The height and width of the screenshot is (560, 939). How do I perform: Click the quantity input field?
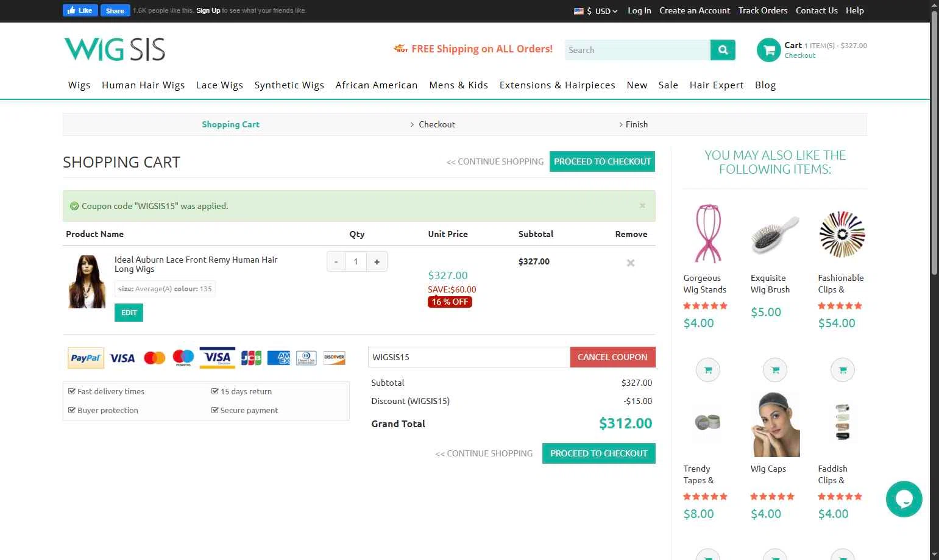356,261
